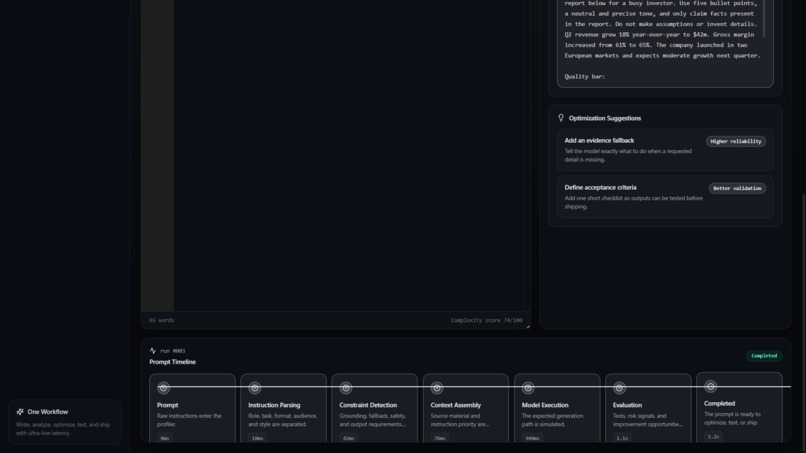Select the Instruction Parsing stage checkmark icon

click(x=255, y=388)
